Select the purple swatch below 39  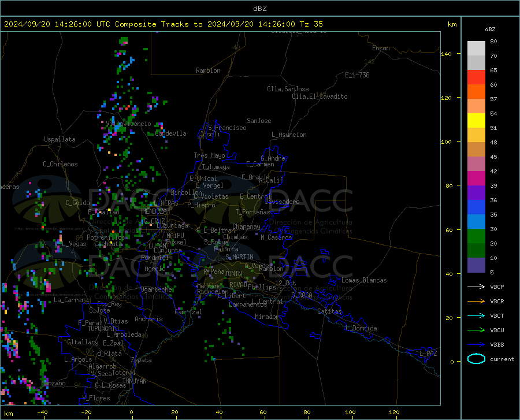point(476,193)
